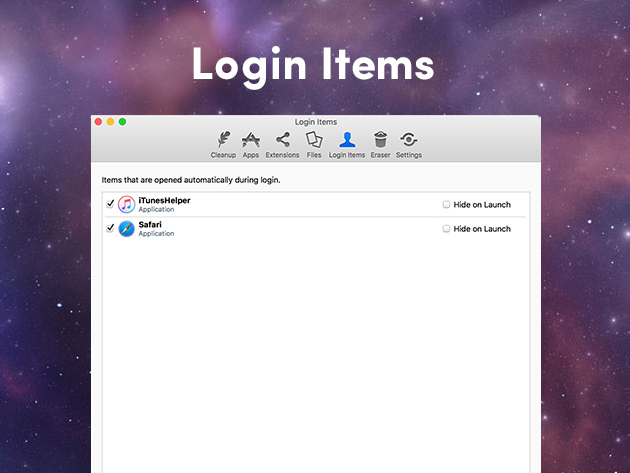
Task: Open the Extensions section
Action: (282, 145)
